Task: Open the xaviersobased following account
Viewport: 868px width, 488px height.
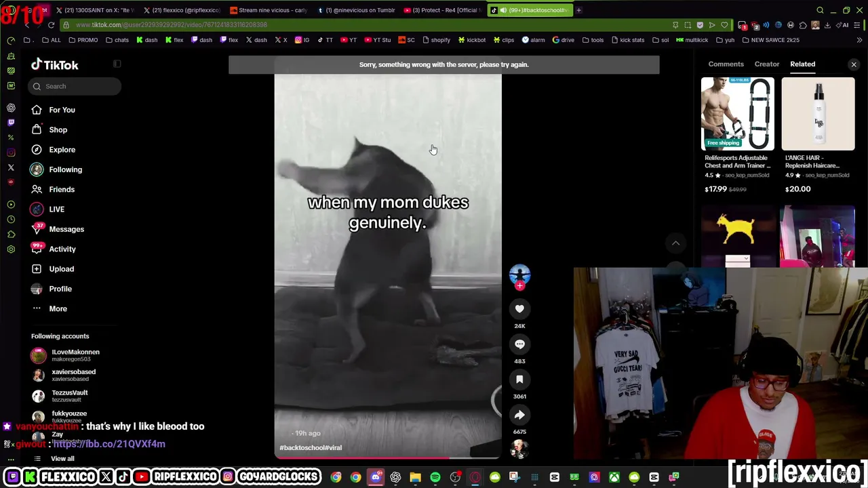Action: click(x=63, y=375)
